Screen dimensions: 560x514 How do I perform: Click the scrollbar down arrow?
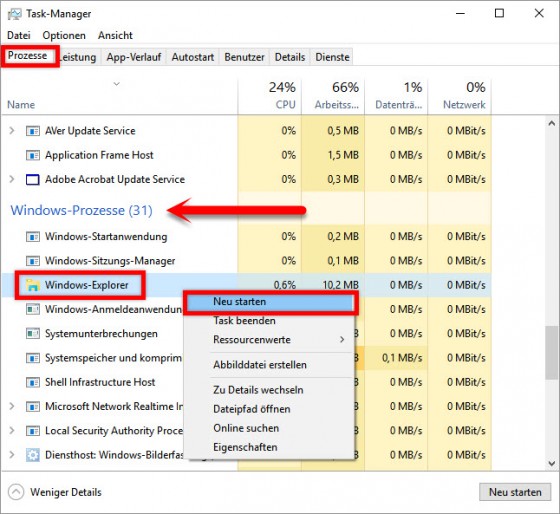pyautogui.click(x=552, y=464)
